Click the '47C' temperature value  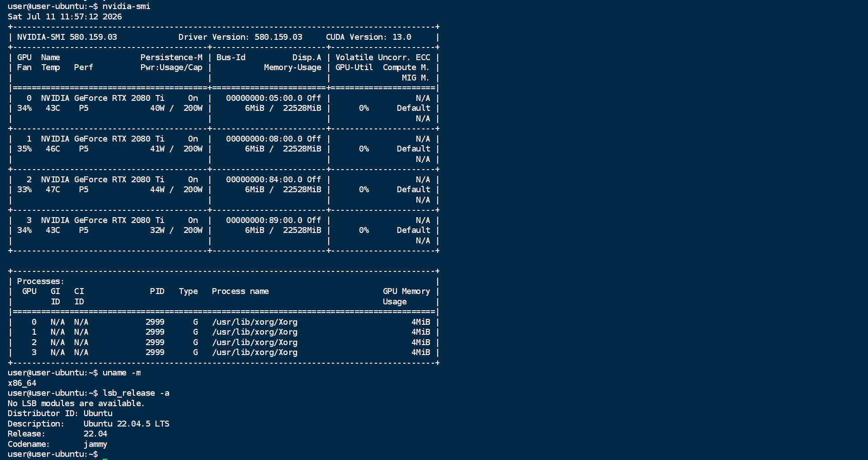point(53,190)
